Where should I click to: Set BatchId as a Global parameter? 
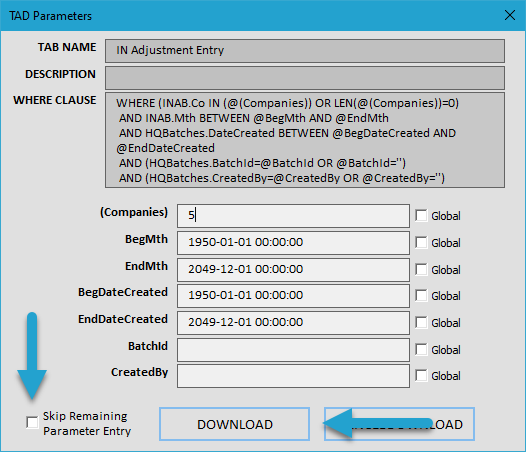(x=421, y=349)
